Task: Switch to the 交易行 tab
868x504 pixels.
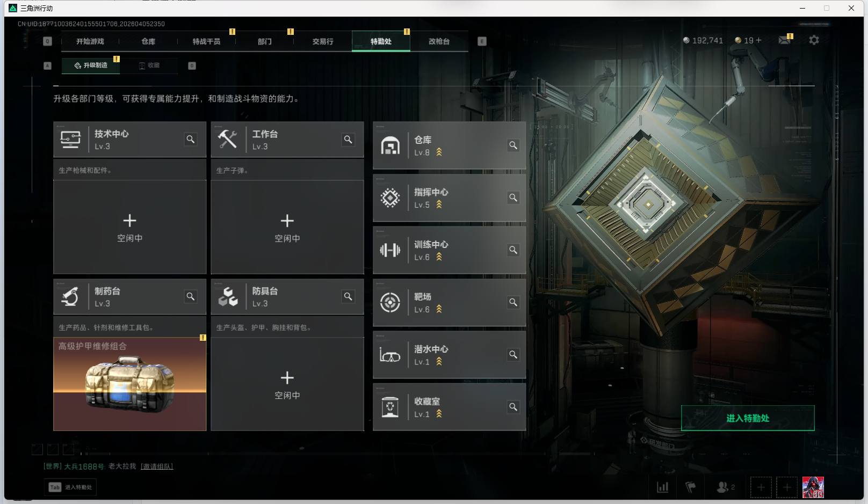Action: [x=323, y=41]
